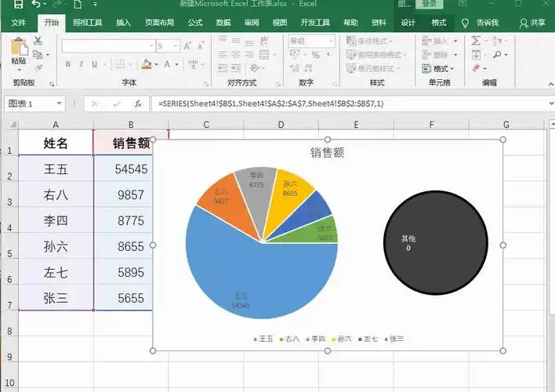Click the Format Painter brush icon
The width and height of the screenshot is (555, 392).
(x=38, y=67)
